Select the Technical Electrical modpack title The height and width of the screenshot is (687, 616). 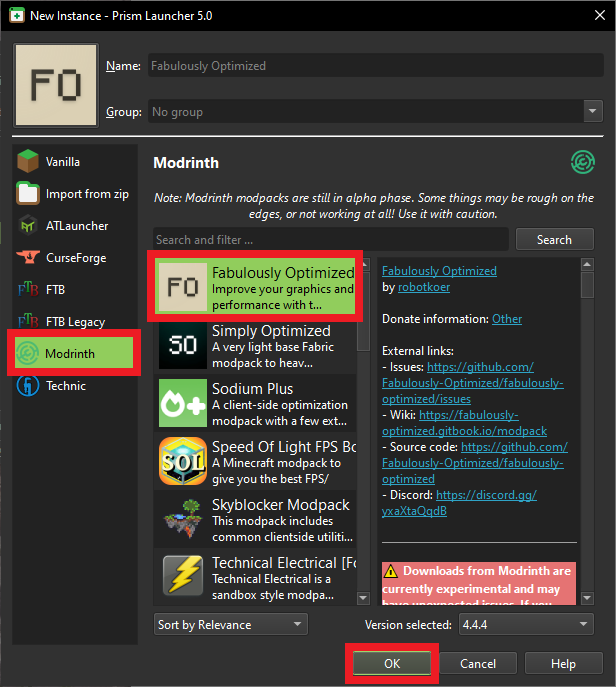(x=284, y=563)
